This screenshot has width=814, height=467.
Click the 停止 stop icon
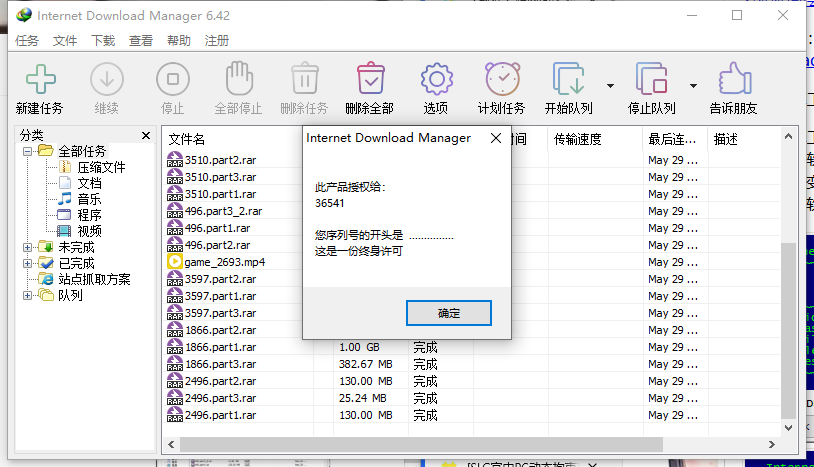(173, 79)
